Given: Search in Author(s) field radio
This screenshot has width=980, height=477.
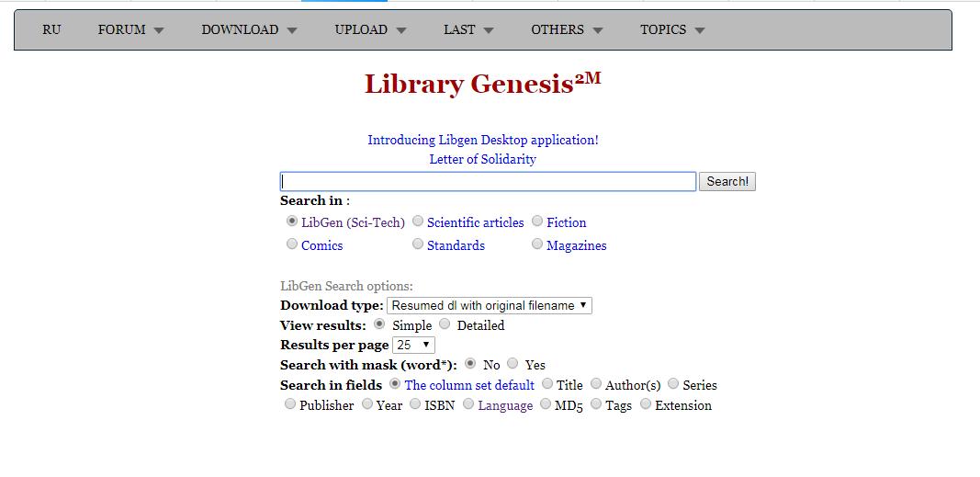Looking at the screenshot, I should pyautogui.click(x=596, y=383).
